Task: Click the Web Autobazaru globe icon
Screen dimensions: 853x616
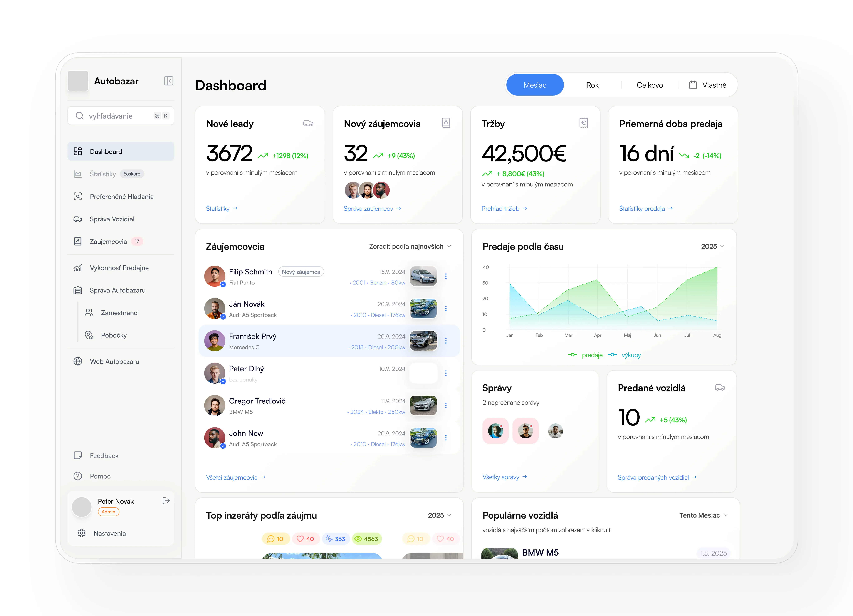Action: 78,361
